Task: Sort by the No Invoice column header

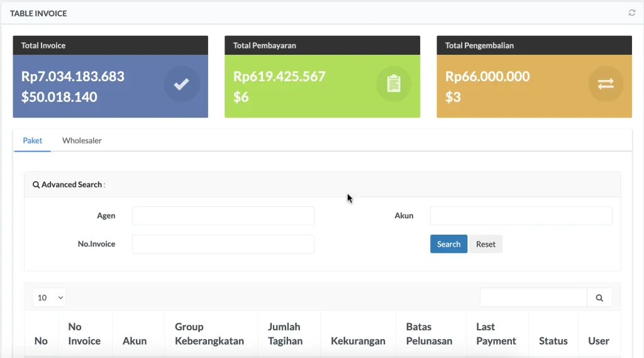Action: (84, 334)
